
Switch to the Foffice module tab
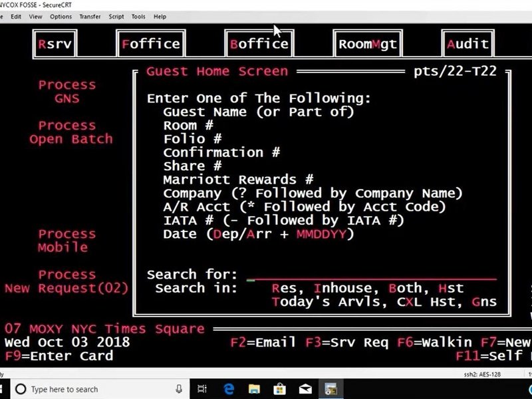[x=151, y=45]
